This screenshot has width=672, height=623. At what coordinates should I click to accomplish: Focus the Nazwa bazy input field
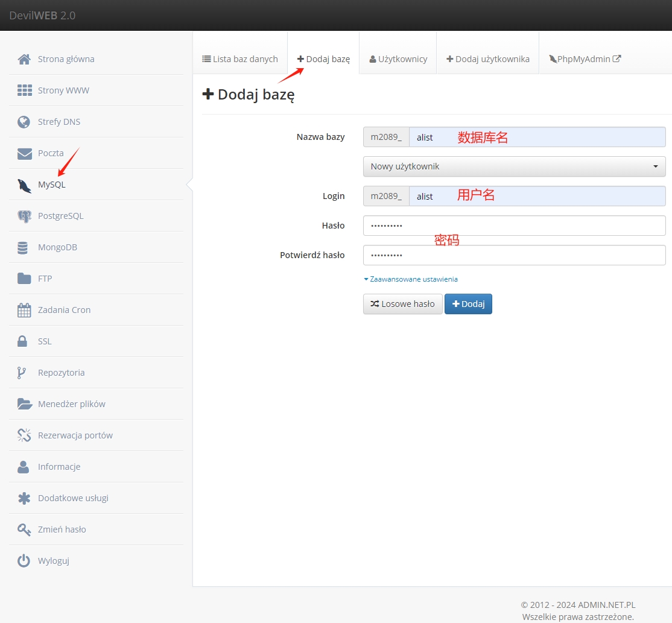(x=537, y=137)
